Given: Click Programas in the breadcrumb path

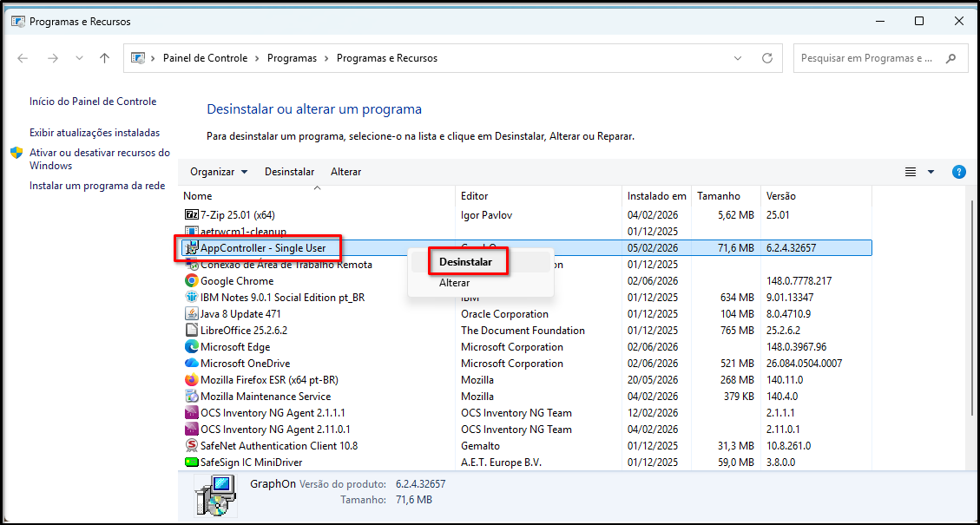Looking at the screenshot, I should [x=292, y=58].
